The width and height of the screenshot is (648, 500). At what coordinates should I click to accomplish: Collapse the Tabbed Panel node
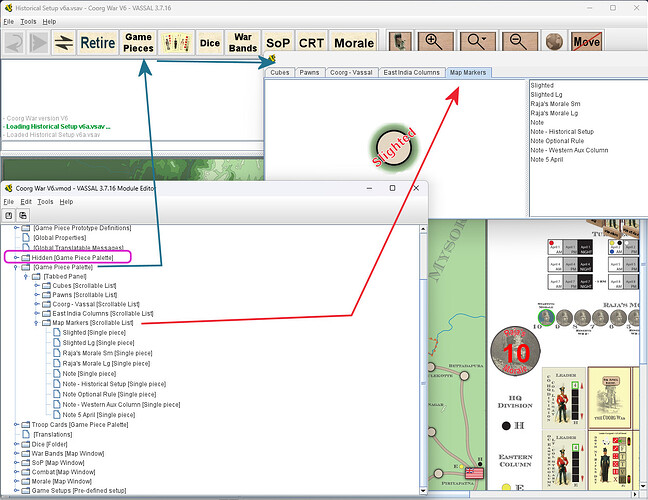pos(26,276)
